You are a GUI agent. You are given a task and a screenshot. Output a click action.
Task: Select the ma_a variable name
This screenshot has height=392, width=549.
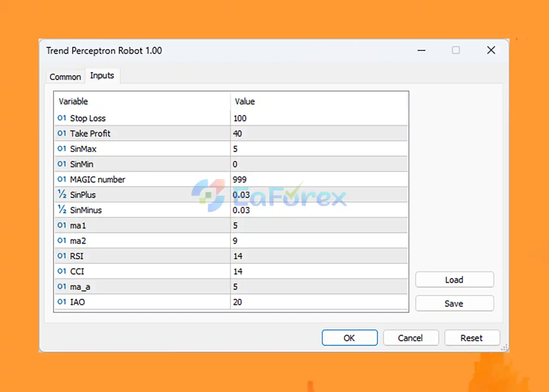[81, 287]
